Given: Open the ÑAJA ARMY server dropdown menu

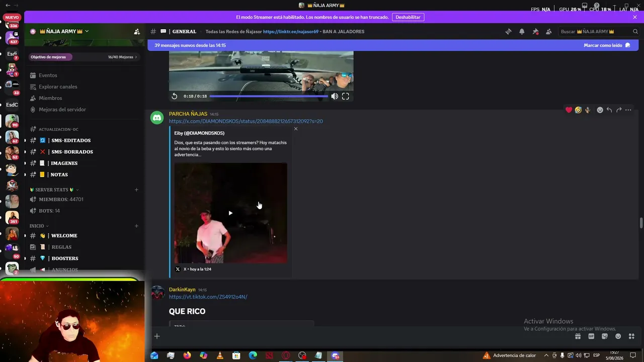Looking at the screenshot, I should click(x=87, y=31).
